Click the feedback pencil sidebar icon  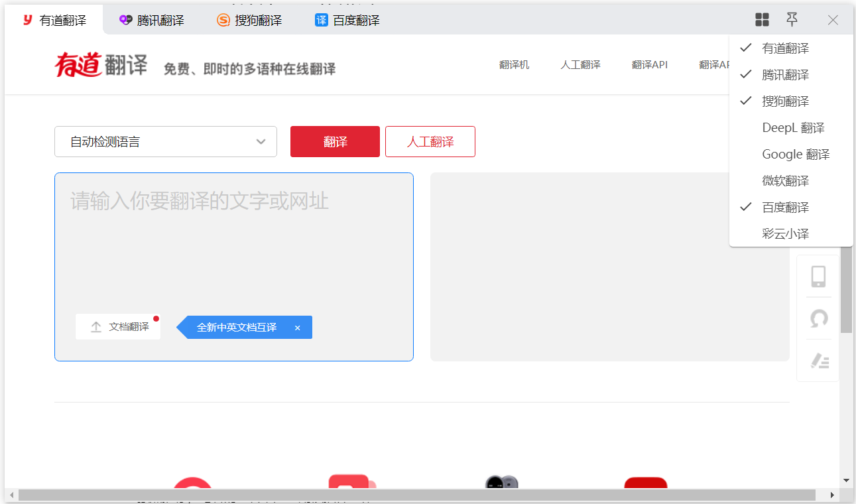(820, 361)
